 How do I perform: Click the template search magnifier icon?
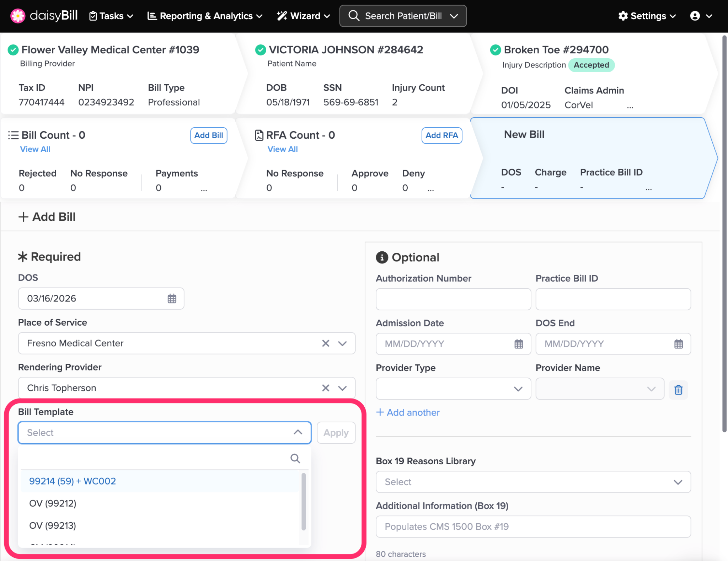(295, 458)
